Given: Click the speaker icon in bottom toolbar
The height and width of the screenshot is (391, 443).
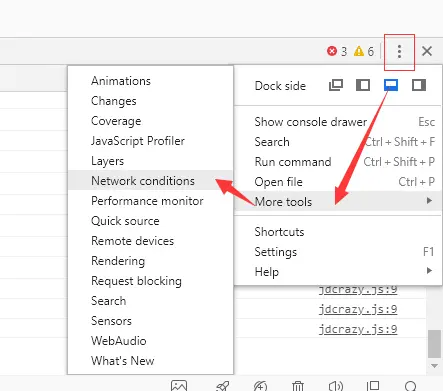Looking at the screenshot, I should tap(336, 386).
